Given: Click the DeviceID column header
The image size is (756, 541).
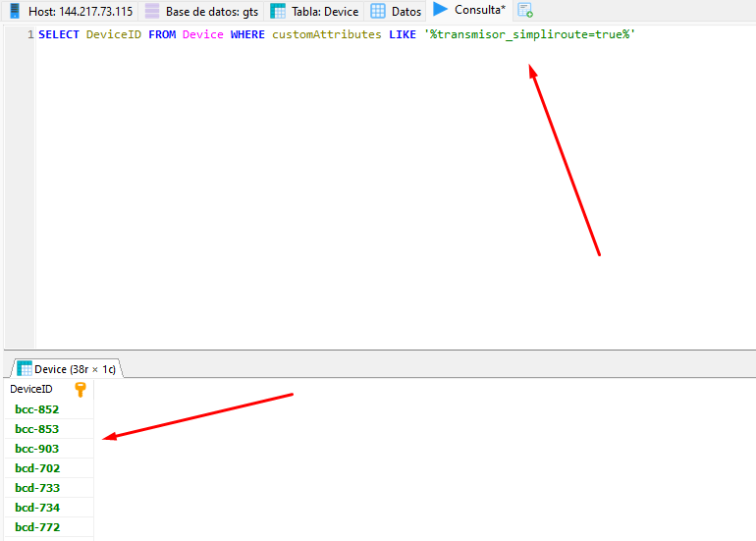Looking at the screenshot, I should tap(31, 390).
